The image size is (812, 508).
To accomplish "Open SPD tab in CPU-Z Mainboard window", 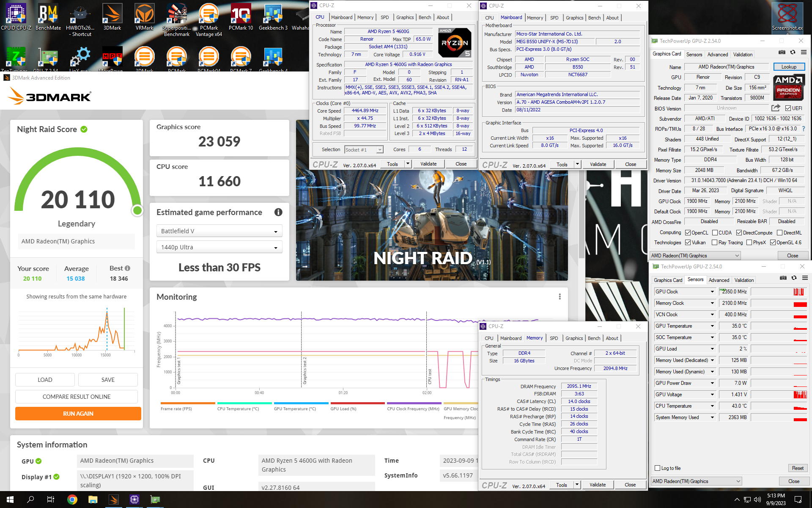I will click(554, 18).
